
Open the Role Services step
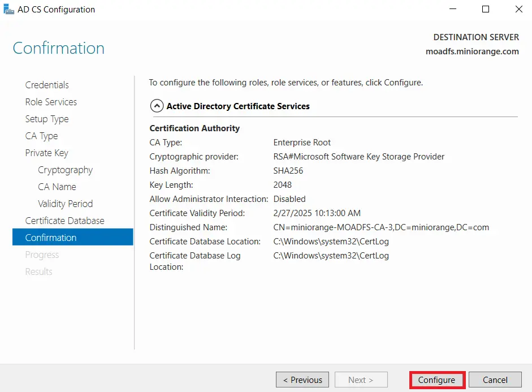tap(50, 102)
